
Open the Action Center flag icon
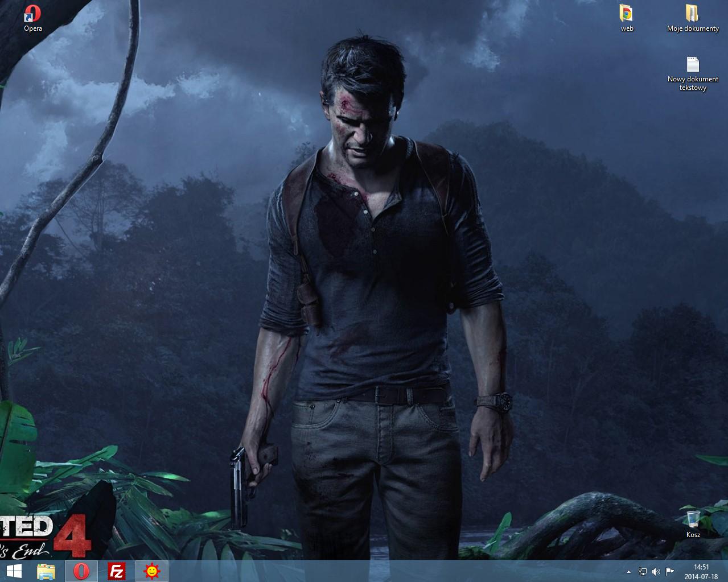pos(670,571)
